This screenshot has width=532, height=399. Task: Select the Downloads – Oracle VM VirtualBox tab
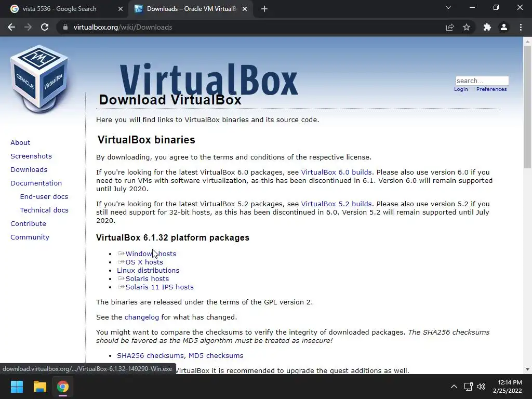tap(192, 9)
